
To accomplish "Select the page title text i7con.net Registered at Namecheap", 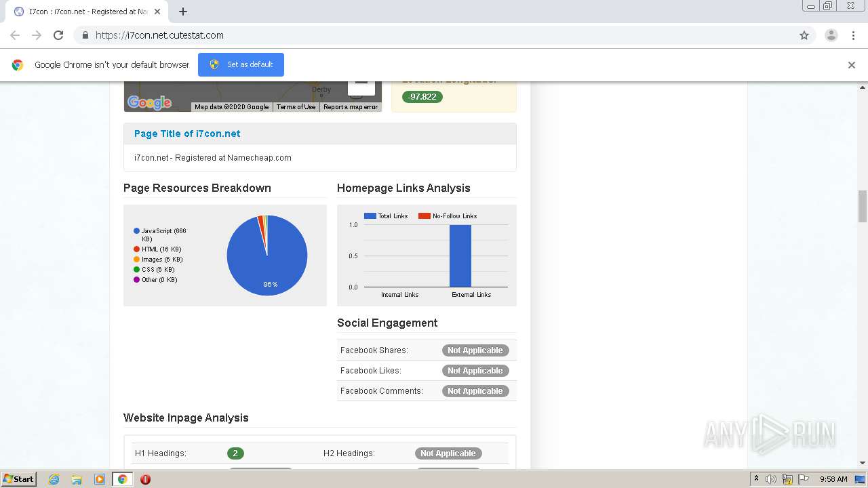I will [213, 158].
